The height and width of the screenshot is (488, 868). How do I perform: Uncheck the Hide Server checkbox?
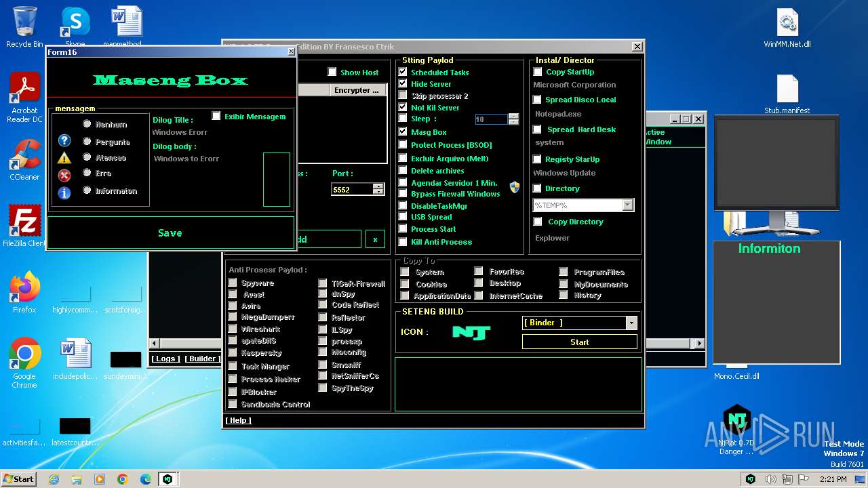(x=403, y=83)
